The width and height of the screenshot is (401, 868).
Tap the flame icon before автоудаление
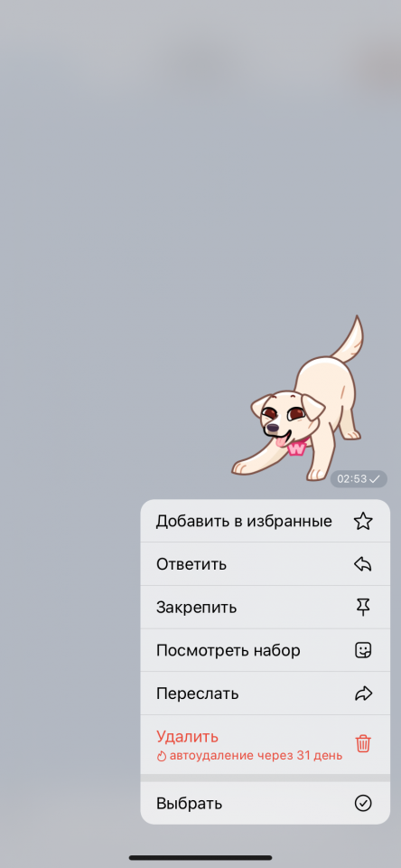point(162,756)
